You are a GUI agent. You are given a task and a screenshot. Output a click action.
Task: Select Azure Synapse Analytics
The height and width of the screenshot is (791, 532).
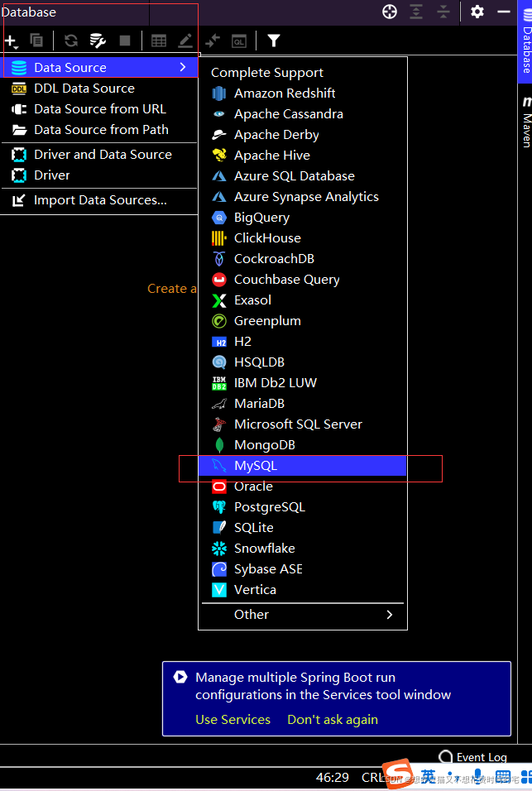click(303, 197)
